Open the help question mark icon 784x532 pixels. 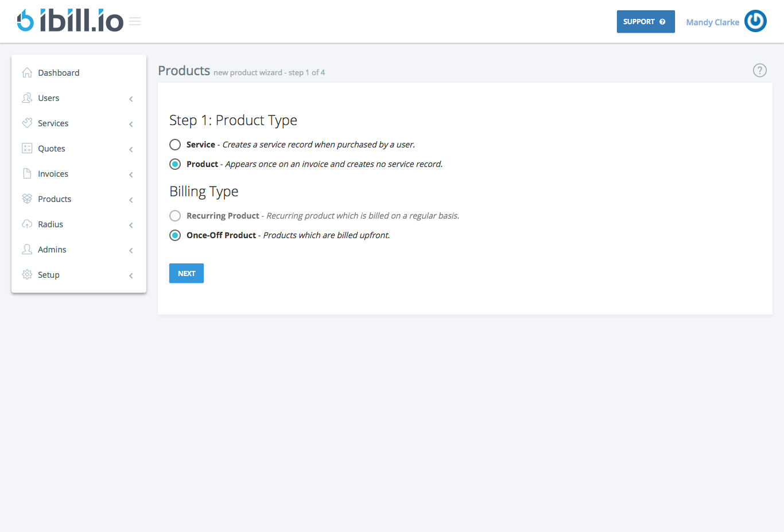[759, 70]
